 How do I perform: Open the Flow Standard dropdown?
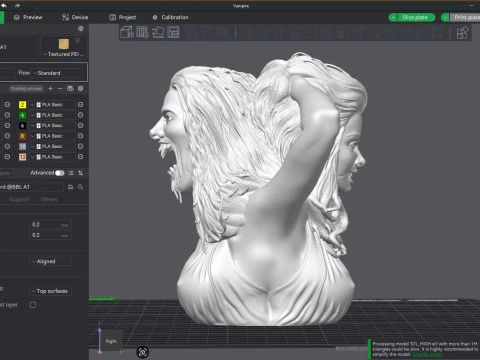[57, 73]
